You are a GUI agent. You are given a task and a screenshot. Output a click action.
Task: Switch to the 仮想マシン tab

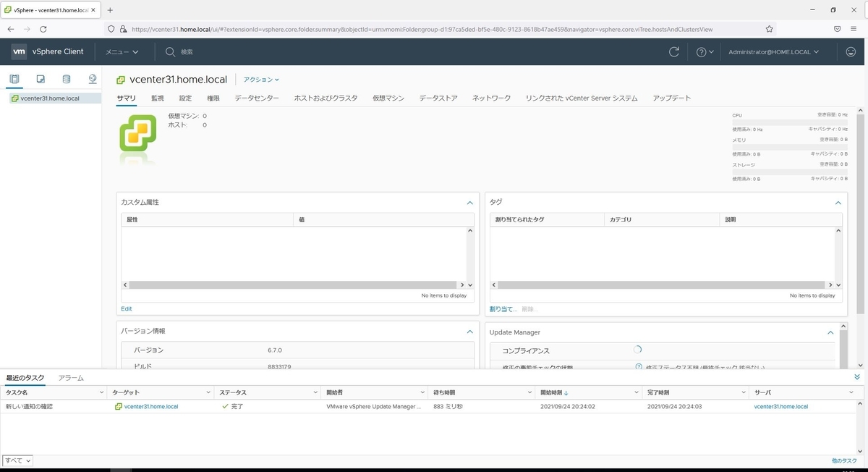[x=388, y=98]
